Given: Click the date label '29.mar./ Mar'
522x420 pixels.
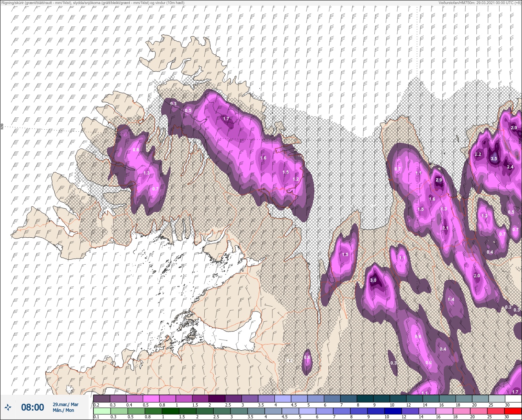Looking at the screenshot, I should 65,405.
